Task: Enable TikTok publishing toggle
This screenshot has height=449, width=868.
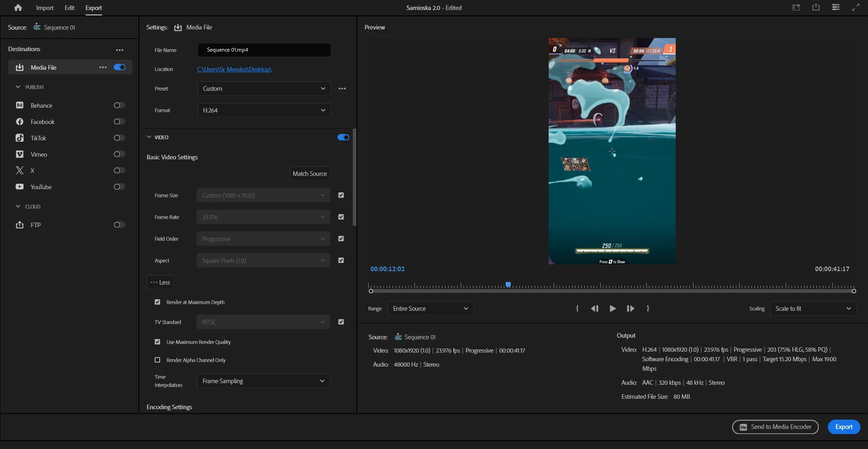Action: (119, 138)
